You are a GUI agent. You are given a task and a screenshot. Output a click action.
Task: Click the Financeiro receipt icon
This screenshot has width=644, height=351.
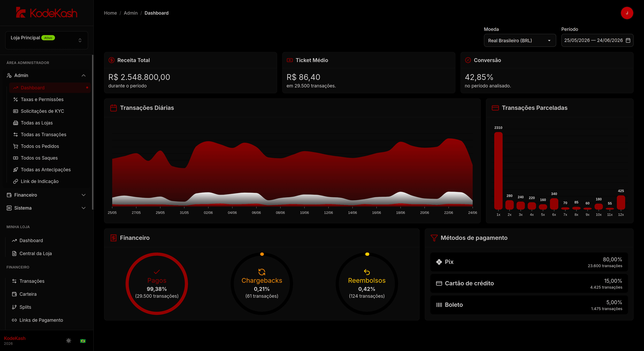pyautogui.click(x=113, y=238)
